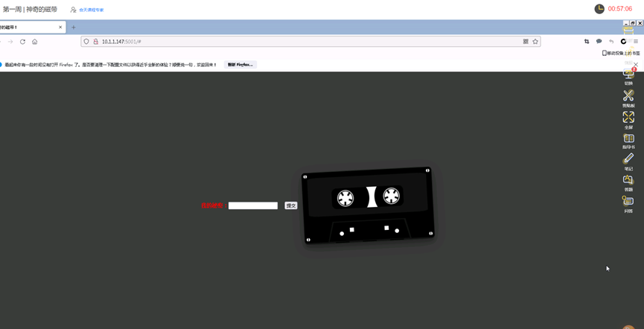Click the undo arrow toolbar icon
Viewport: 644px width, 329px height.
click(611, 42)
